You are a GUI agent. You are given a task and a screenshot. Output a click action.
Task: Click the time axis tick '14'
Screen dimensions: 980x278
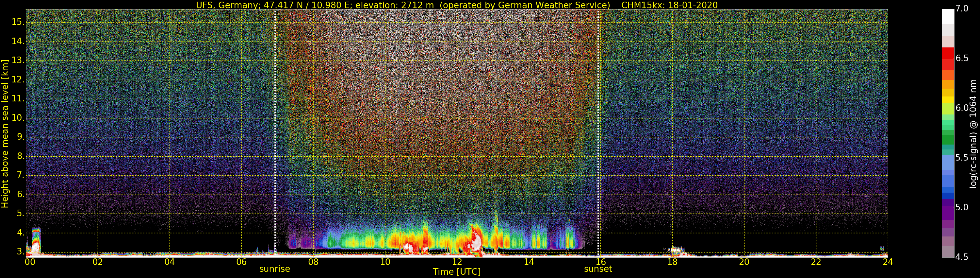(529, 262)
